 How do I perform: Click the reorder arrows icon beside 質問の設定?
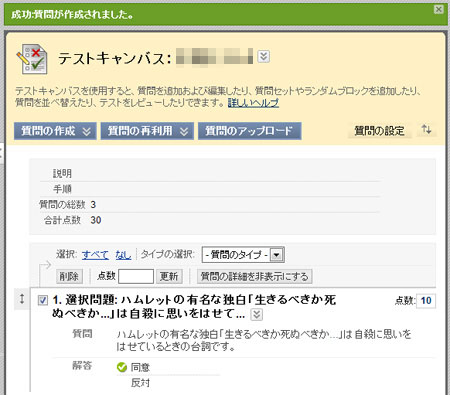tap(427, 129)
